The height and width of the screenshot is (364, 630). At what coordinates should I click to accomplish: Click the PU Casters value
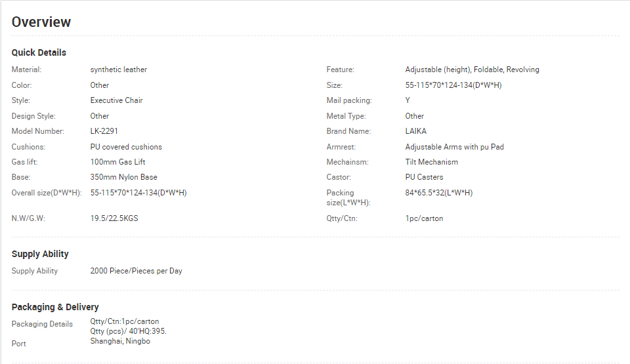coord(425,177)
